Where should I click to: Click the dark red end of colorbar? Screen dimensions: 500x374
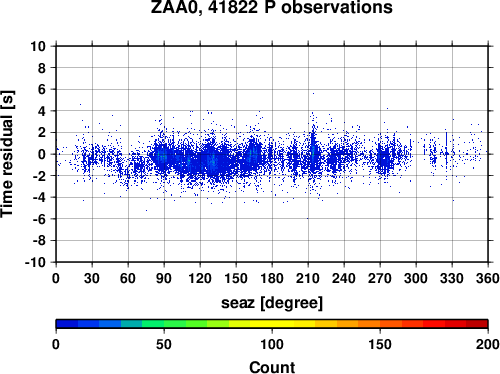[x=477, y=324]
